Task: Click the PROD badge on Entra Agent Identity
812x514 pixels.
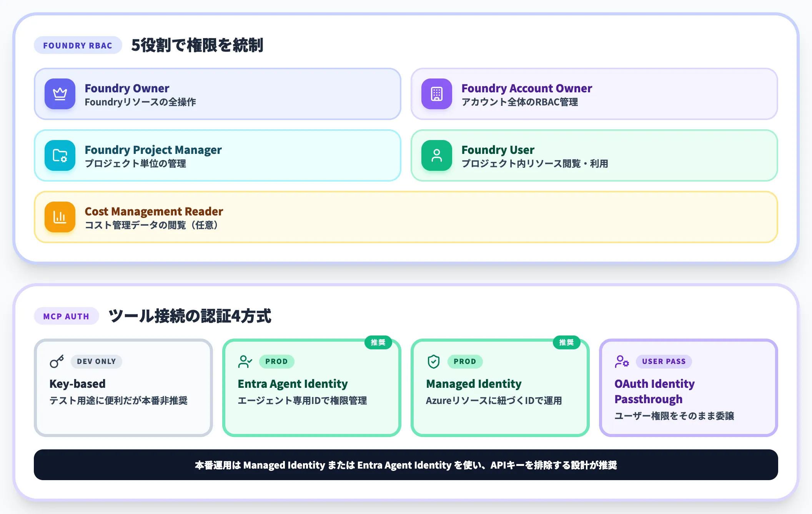Action: tap(276, 361)
